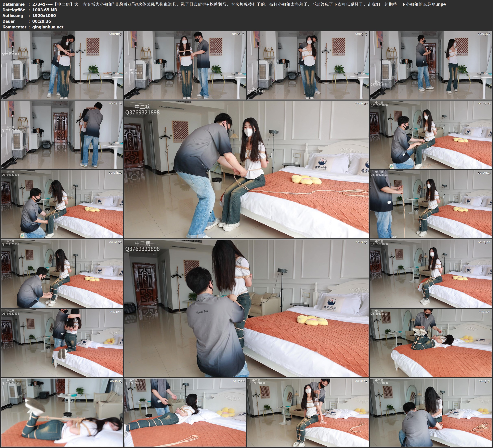Select the thumbnail stamped 00:18:25
Viewport: 493px width, 448px height.
click(x=308, y=412)
